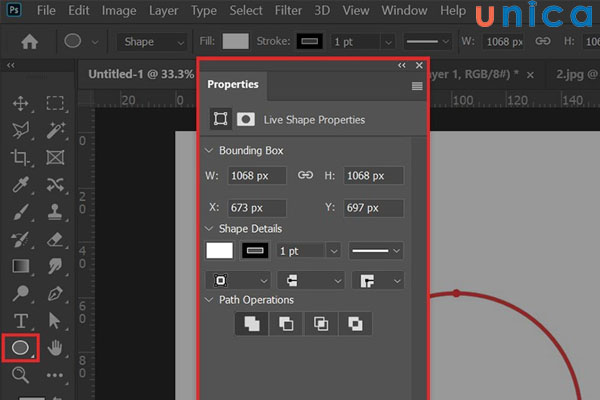Choose Subtract Front Shape path operation
The image size is (600, 400).
pyautogui.click(x=286, y=324)
